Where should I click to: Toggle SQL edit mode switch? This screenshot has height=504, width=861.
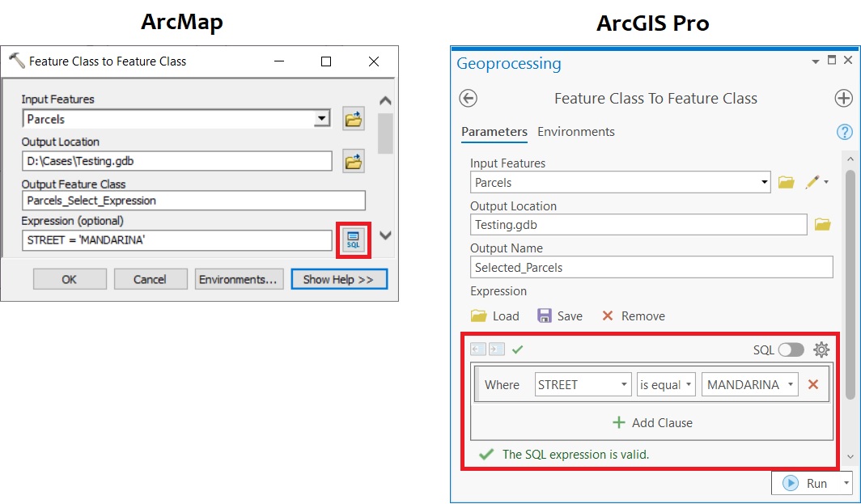(791, 349)
